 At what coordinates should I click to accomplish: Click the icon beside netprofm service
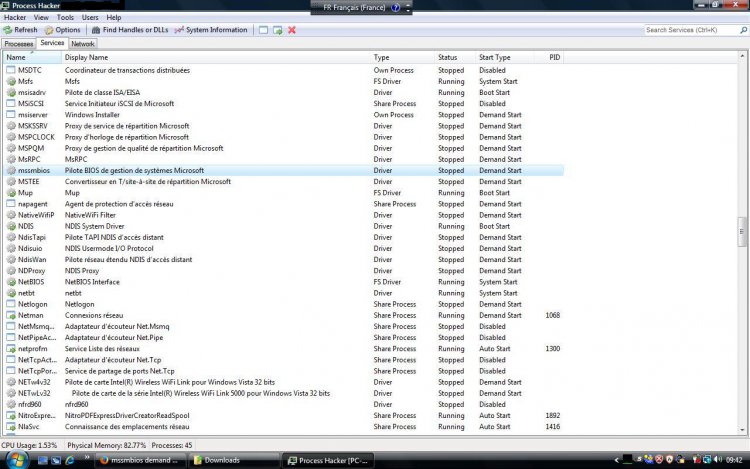click(x=11, y=349)
